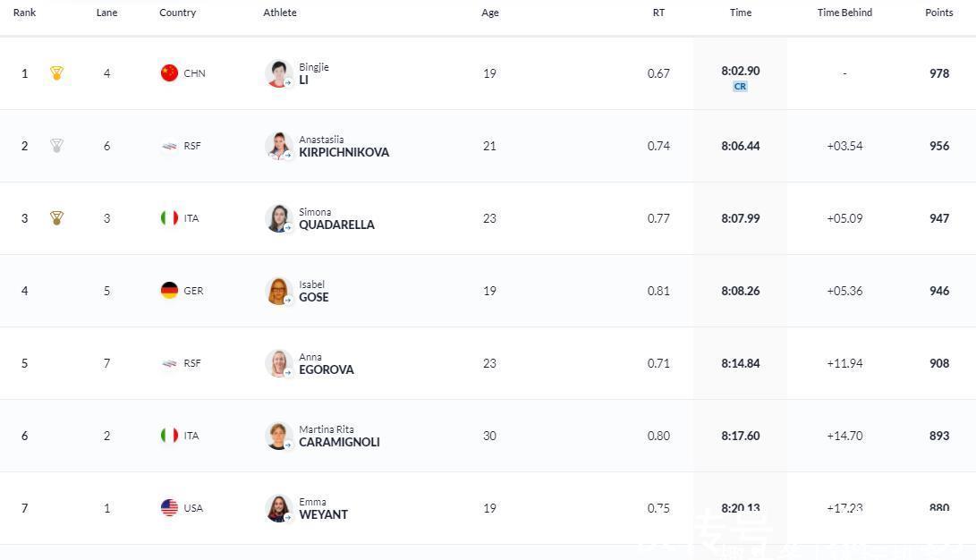Click the China flag icon

[x=169, y=73]
